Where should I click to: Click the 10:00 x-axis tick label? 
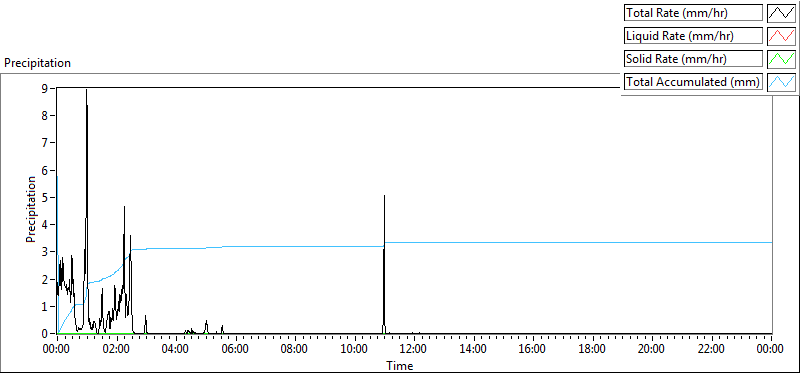[x=355, y=350]
